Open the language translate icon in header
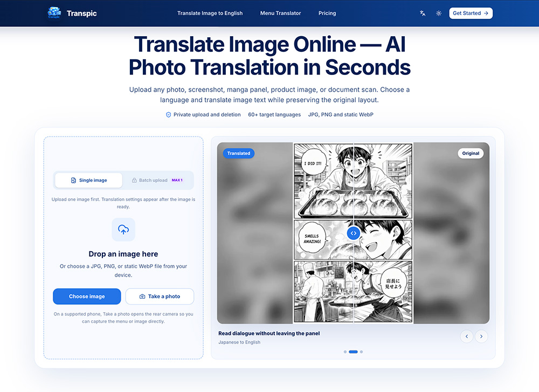Viewport: 539px width, 392px height. 423,13
